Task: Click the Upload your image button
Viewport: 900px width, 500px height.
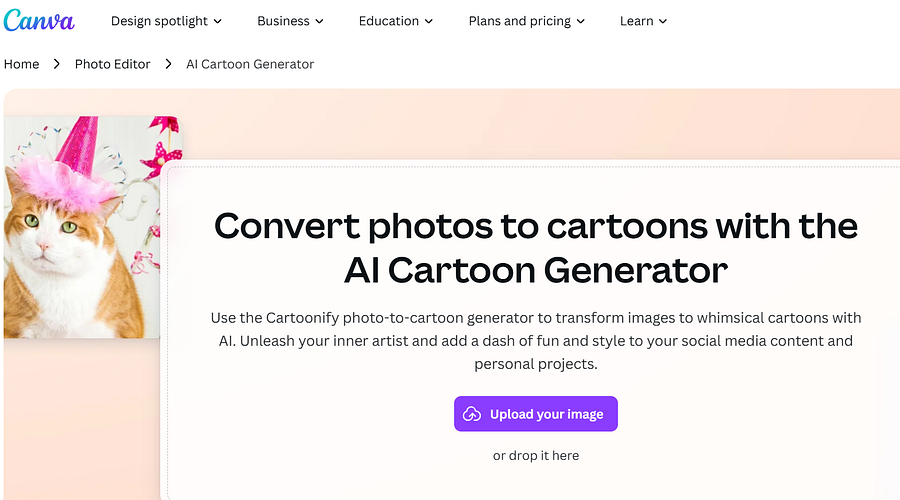Action: pyautogui.click(x=536, y=414)
